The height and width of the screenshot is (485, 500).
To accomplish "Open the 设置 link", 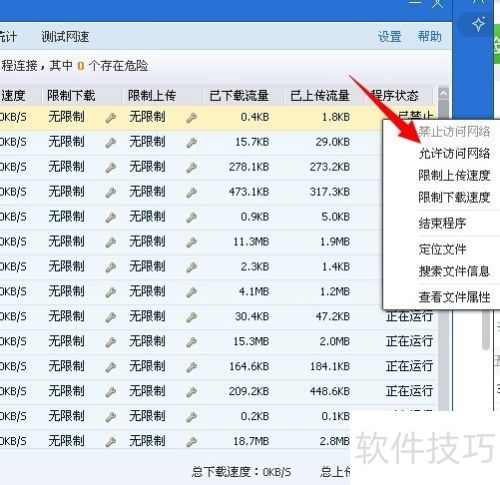I will point(389,37).
